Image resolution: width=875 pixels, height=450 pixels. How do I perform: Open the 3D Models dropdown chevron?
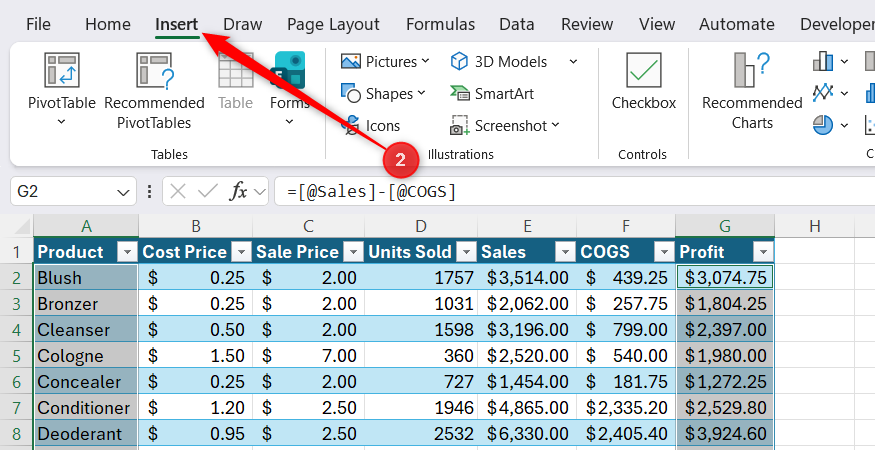tap(573, 61)
